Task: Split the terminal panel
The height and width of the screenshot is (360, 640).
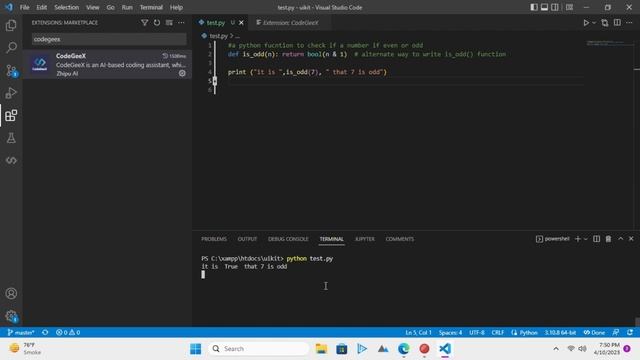Action: click(596, 239)
